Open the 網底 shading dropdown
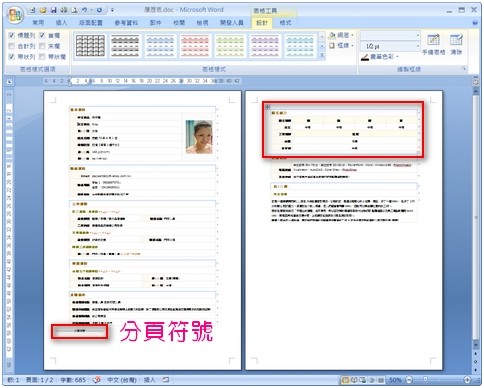Screen dimensions: 484x388 tap(341, 35)
